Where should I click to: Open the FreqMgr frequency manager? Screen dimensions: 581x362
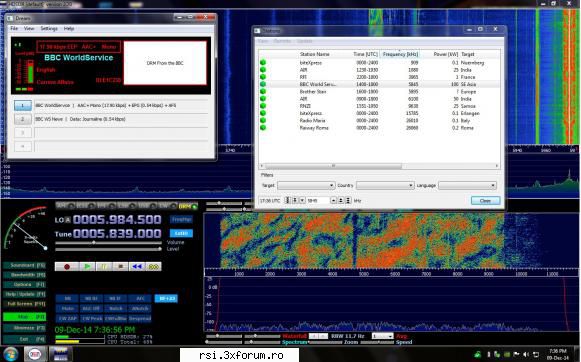point(181,220)
